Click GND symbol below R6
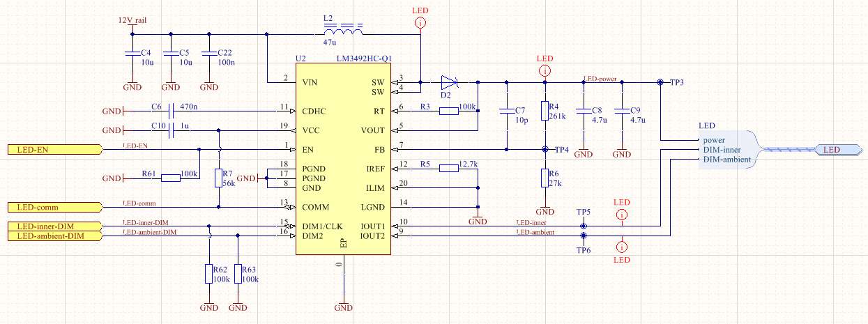868x324 pixels. point(545,210)
